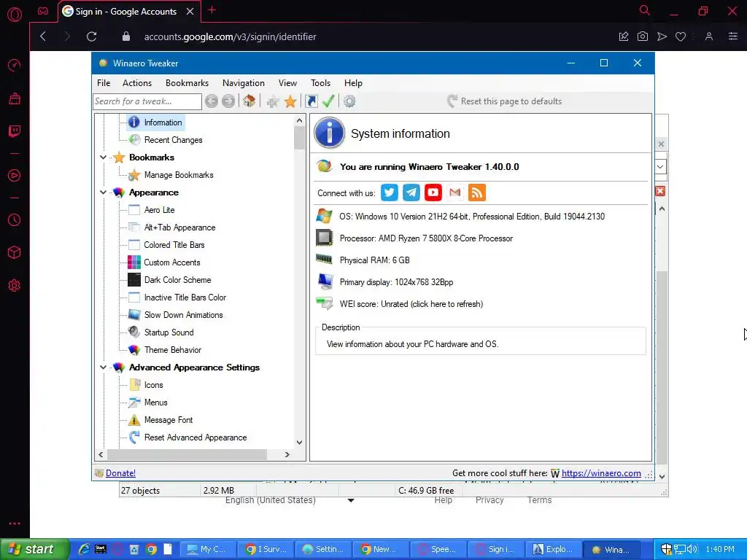Open Opera sidebar settings gear
Viewport: 747px width, 560px height.
click(15, 285)
